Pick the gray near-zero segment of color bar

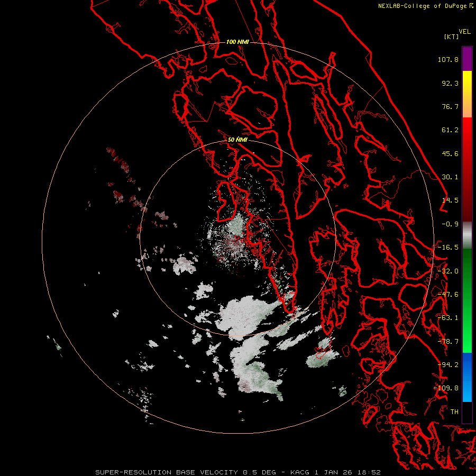click(467, 235)
